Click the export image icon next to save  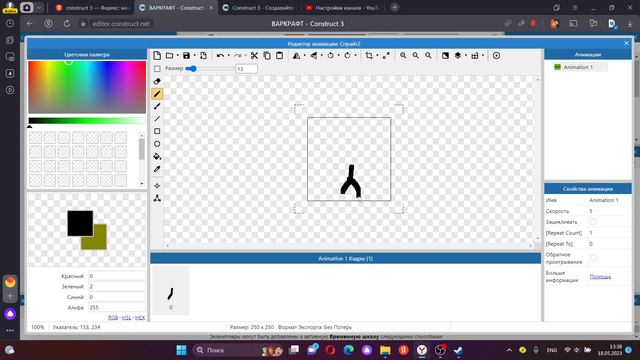[x=203, y=56]
